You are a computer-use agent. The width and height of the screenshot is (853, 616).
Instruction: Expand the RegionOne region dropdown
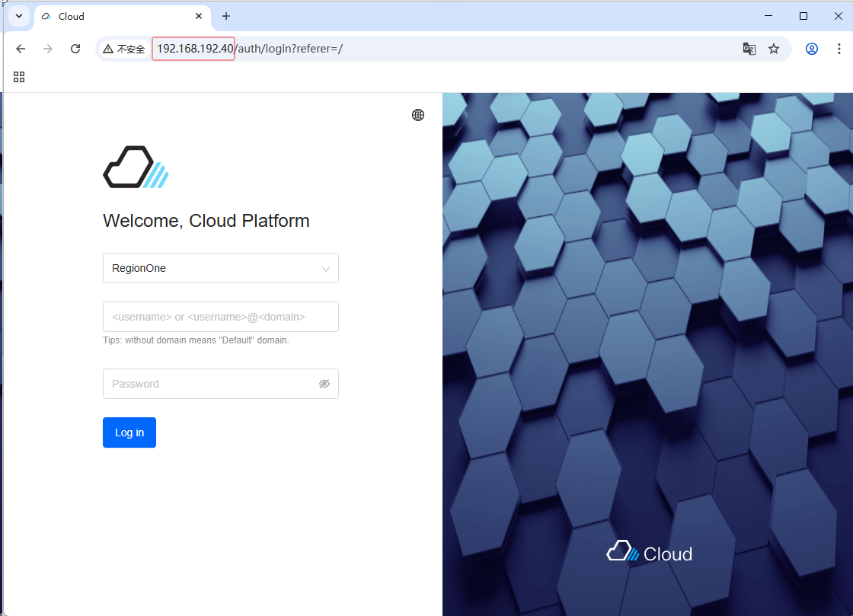coord(221,268)
